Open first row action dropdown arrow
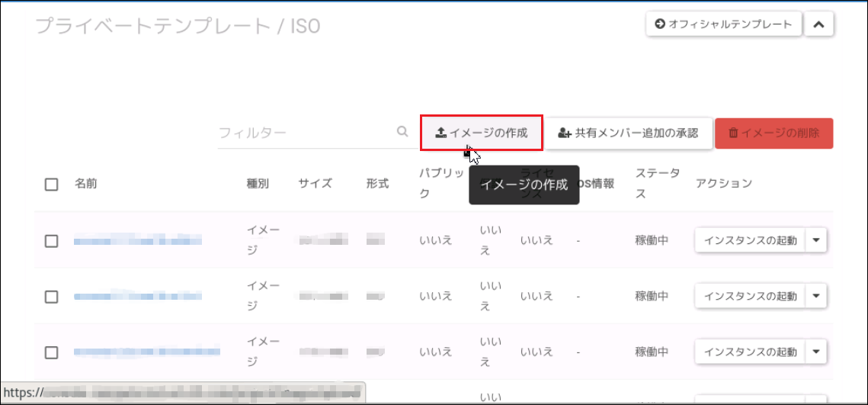This screenshot has height=405, width=868. (816, 240)
